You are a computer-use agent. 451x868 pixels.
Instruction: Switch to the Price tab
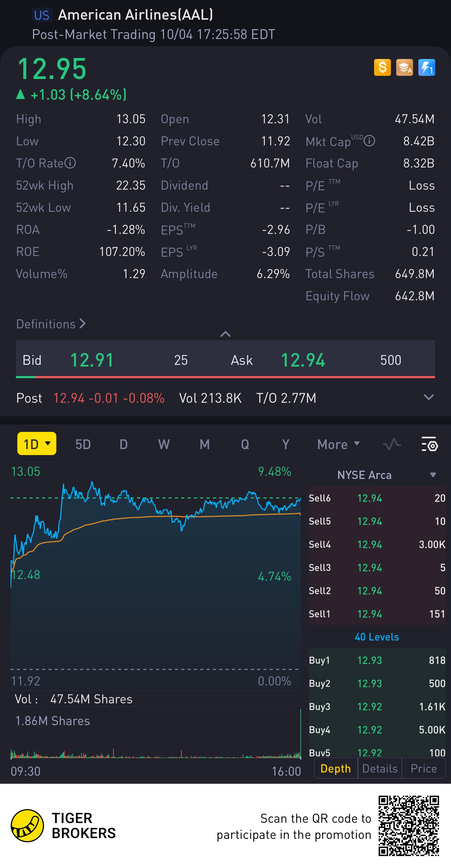pyautogui.click(x=424, y=768)
